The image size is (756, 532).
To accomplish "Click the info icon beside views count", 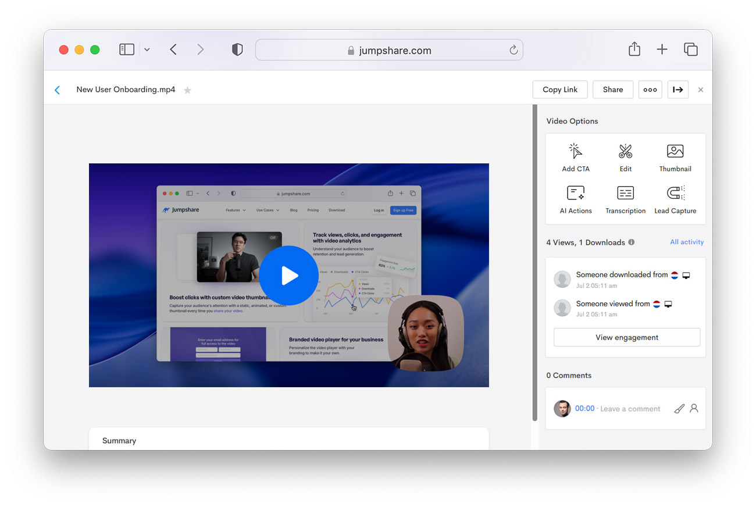I will coord(632,242).
